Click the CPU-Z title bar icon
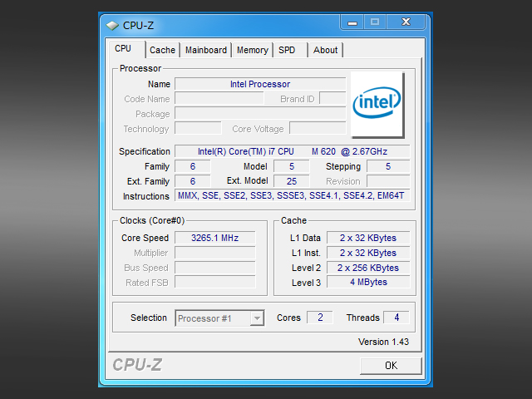Image resolution: width=532 pixels, height=399 pixels. 112,26
